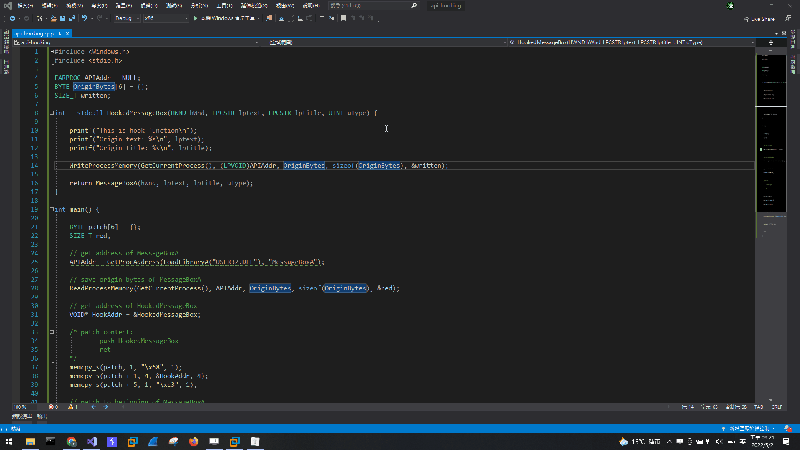Click the account avatar icon
This screenshot has height=450, width=800.
730,6
